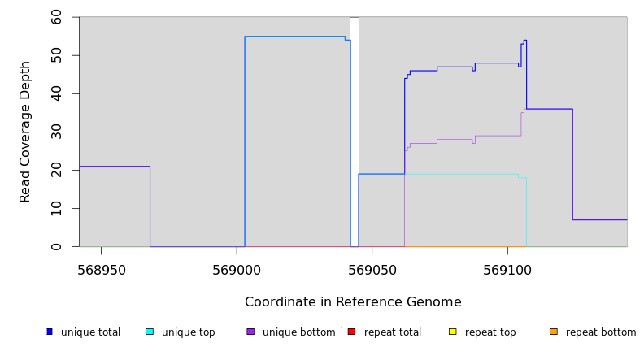Select the 'unique total' legend label
This screenshot has width=644, height=351.
click(90, 332)
